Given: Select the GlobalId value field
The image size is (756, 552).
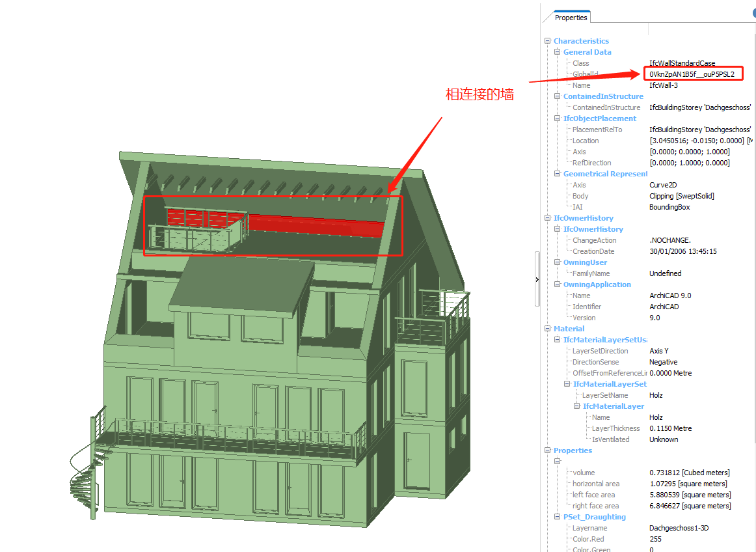Looking at the screenshot, I should click(x=692, y=74).
